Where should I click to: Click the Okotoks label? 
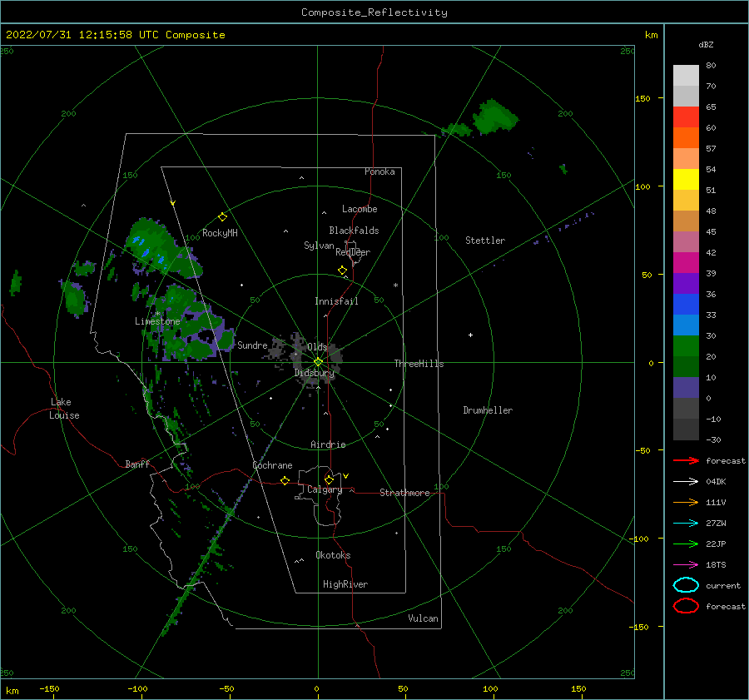(333, 555)
